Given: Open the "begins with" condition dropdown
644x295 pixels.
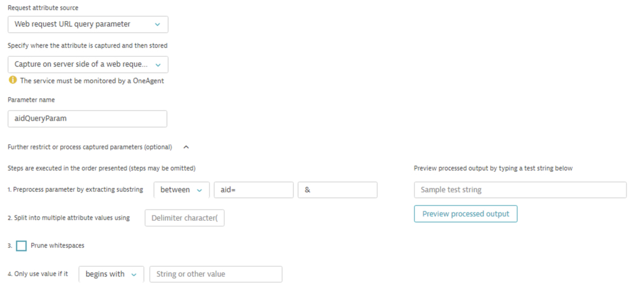Looking at the screenshot, I should point(111,274).
